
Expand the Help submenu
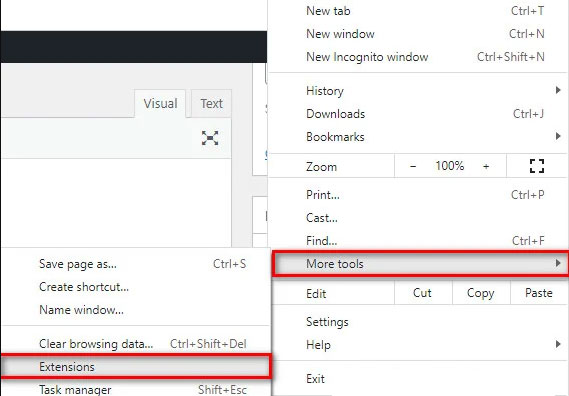418,345
